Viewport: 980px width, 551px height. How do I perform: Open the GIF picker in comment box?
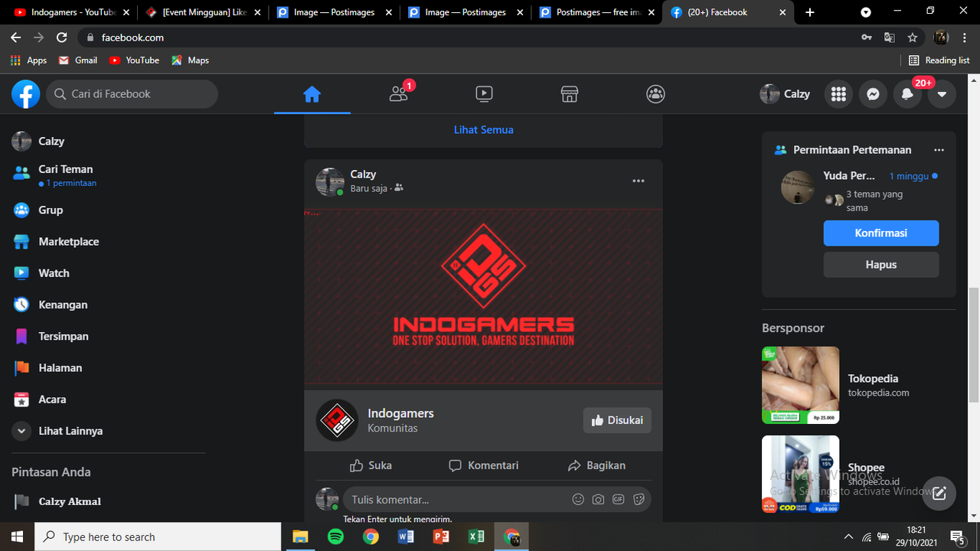coord(618,500)
